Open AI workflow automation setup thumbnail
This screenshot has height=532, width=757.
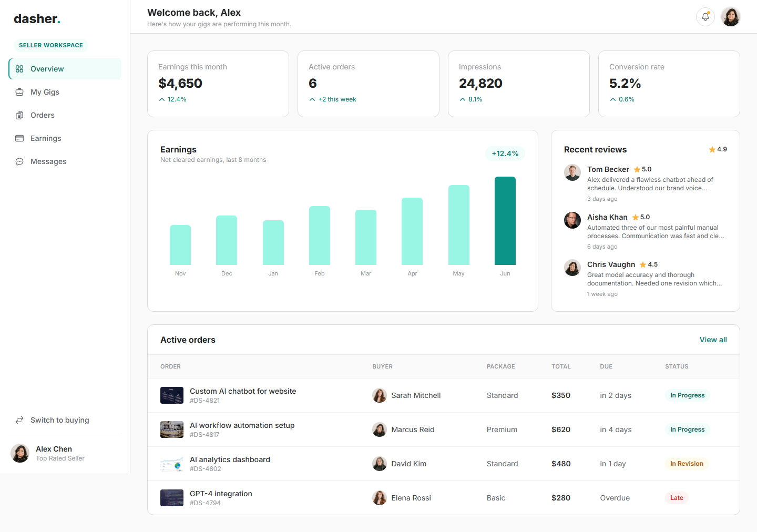[x=172, y=429]
